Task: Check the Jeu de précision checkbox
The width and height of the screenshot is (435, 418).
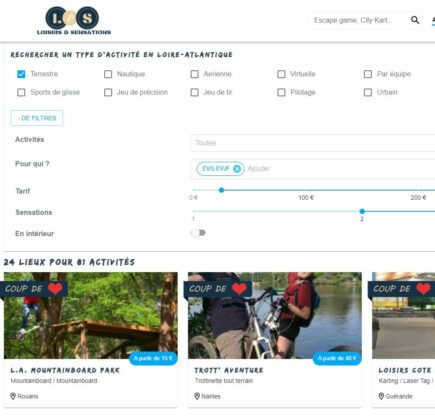Action: click(108, 92)
